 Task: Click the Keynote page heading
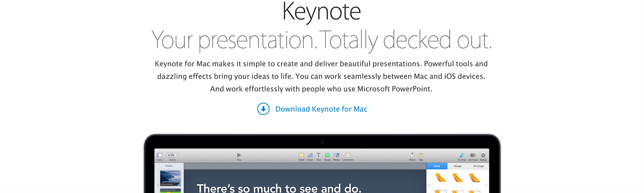pos(321,11)
